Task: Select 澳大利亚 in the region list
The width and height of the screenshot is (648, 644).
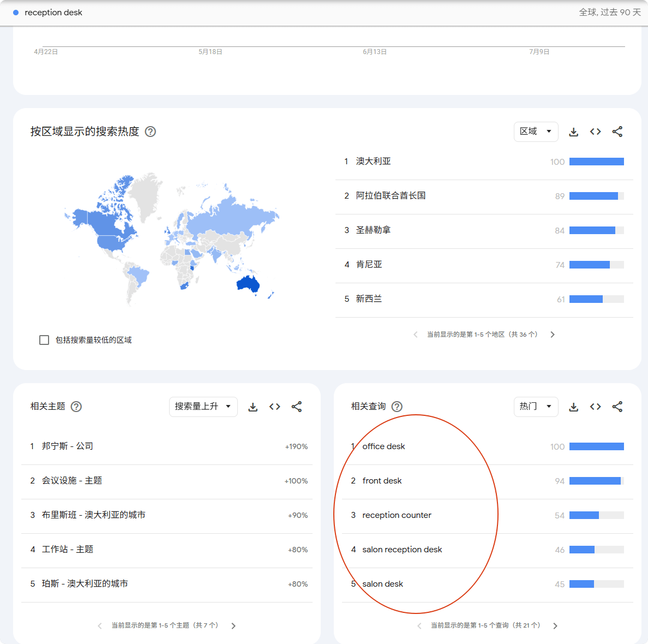Action: [x=373, y=162]
